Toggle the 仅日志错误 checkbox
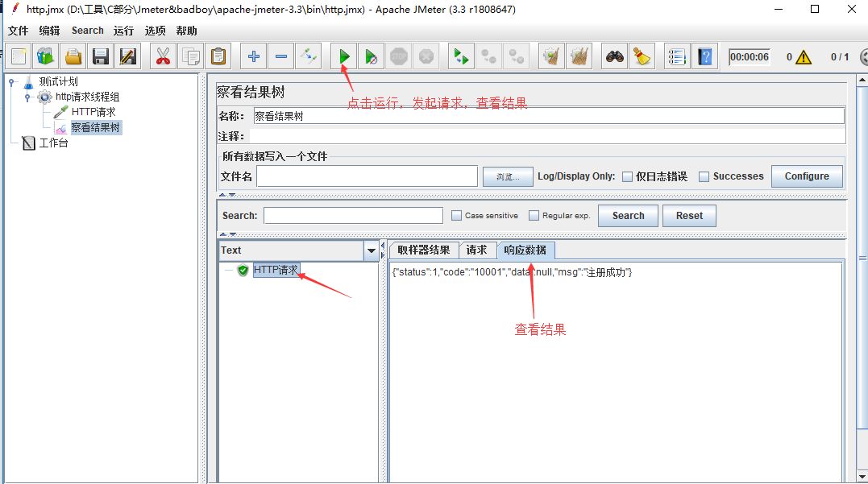The width and height of the screenshot is (868, 484). pos(627,176)
